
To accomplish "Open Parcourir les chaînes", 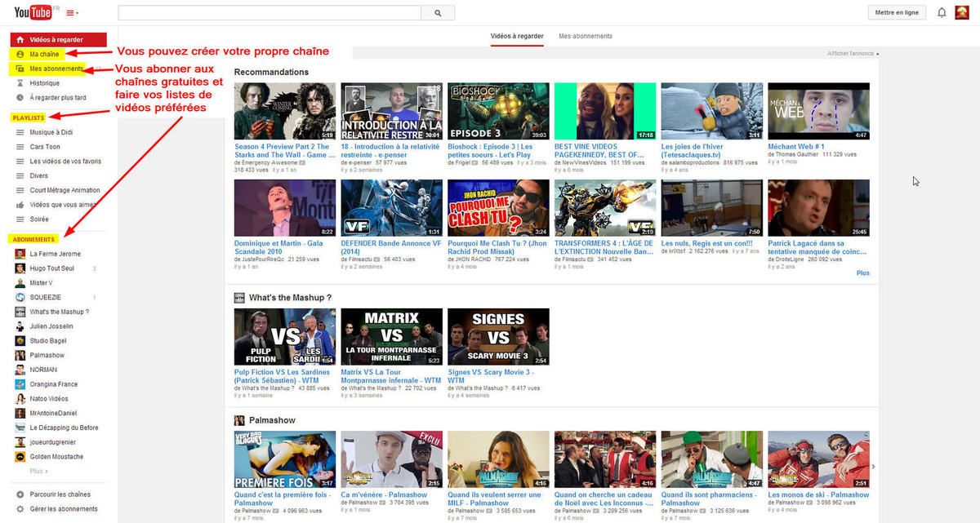I will pos(60,494).
